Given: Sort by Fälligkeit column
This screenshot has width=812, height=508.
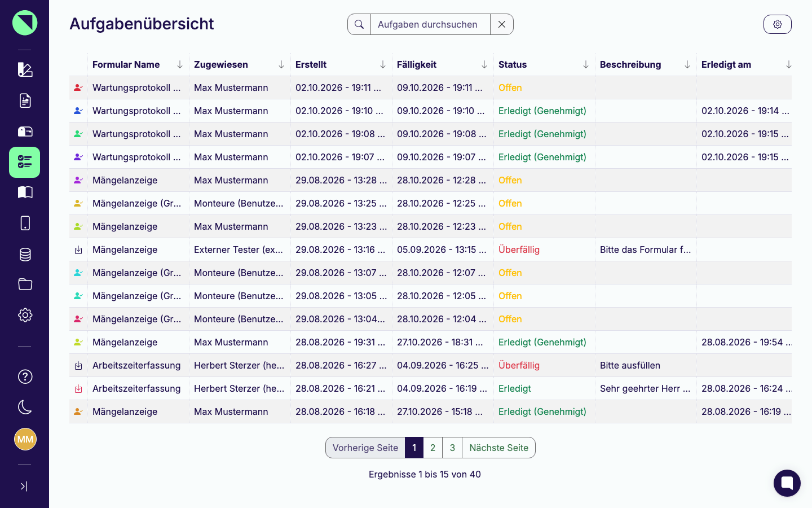Looking at the screenshot, I should 484,64.
